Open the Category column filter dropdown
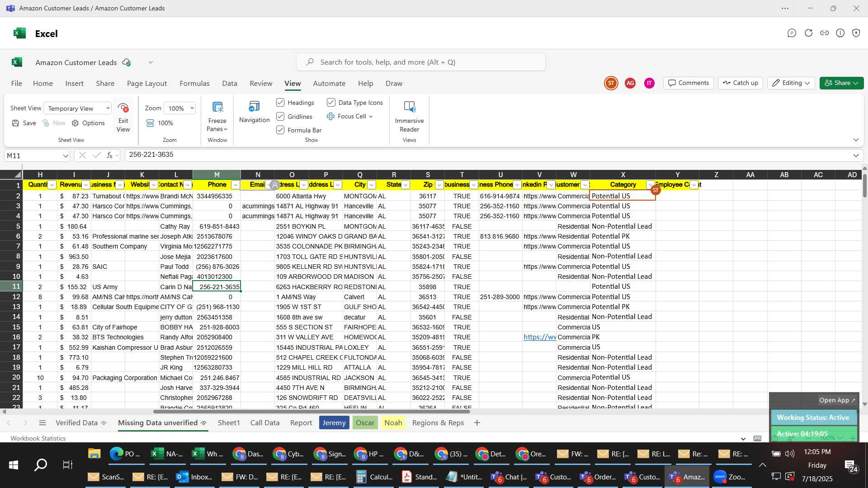Viewport: 868px width, 488px height. click(650, 185)
